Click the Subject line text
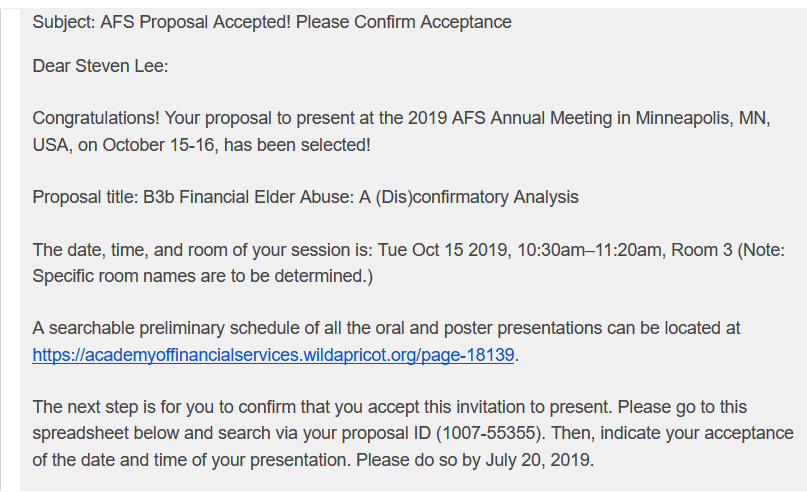 [272, 22]
